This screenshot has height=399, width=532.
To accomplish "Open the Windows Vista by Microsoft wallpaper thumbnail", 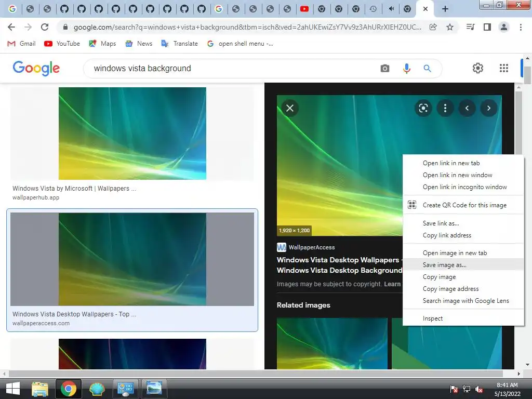I will (132, 134).
